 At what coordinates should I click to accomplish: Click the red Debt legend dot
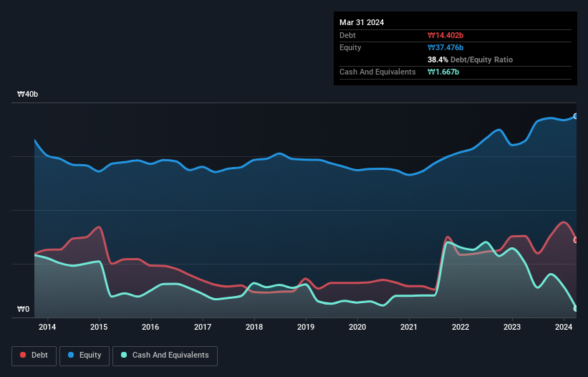(x=23, y=355)
